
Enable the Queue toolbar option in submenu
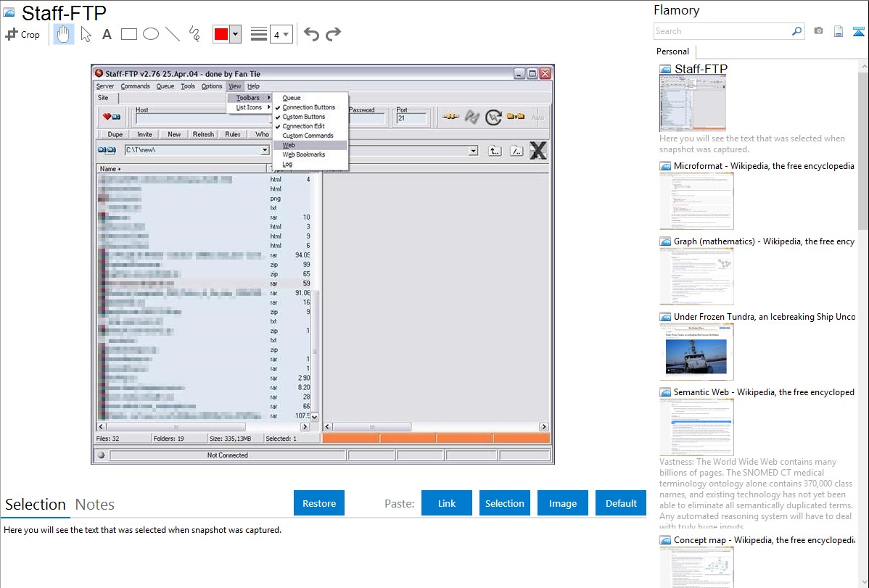tap(292, 98)
